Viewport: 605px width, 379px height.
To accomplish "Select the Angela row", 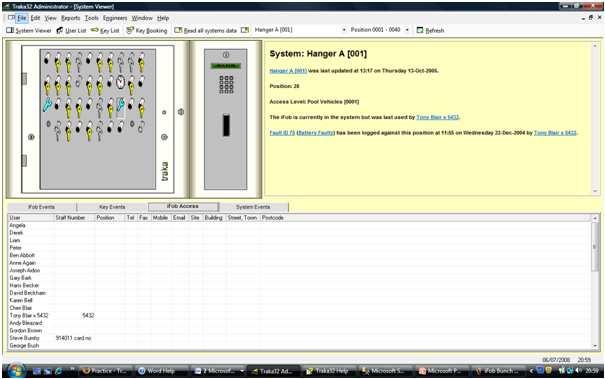I will point(299,225).
